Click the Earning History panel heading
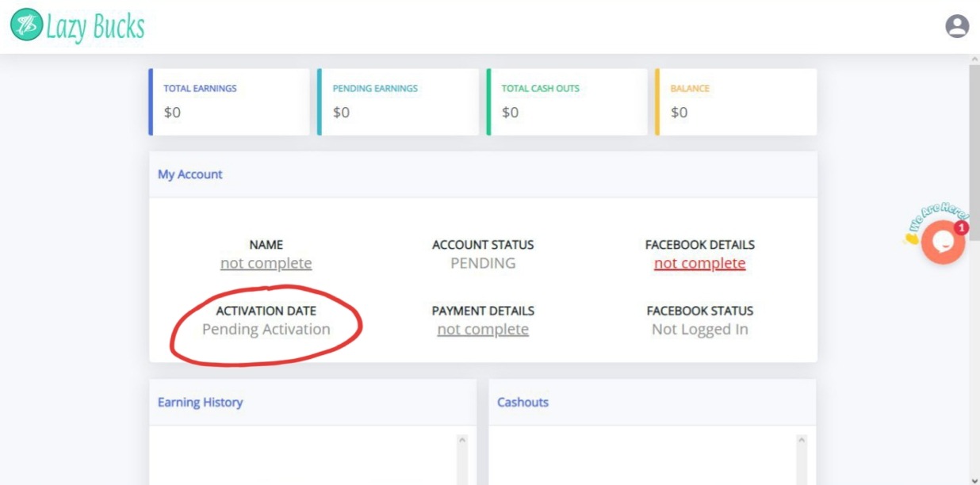980x485 pixels. tap(200, 403)
